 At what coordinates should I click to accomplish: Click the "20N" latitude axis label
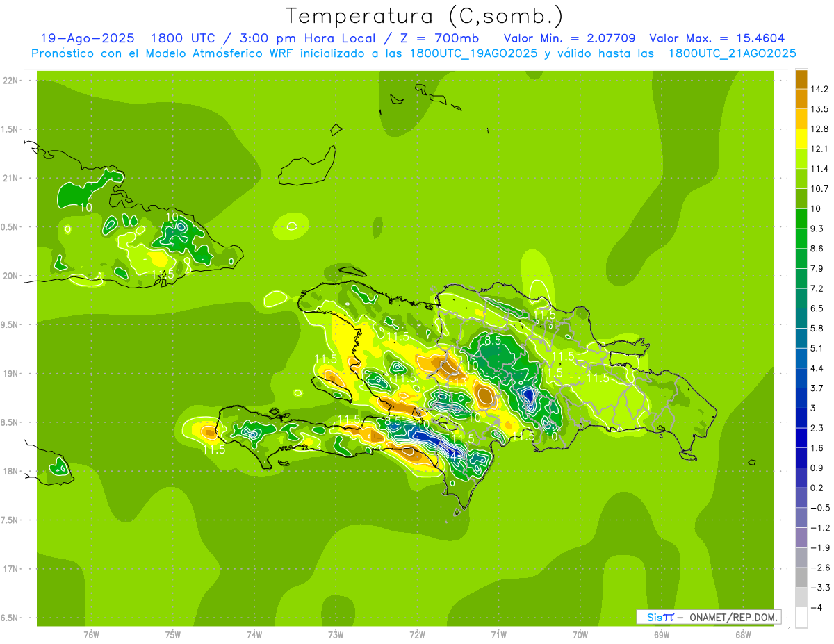12,276
